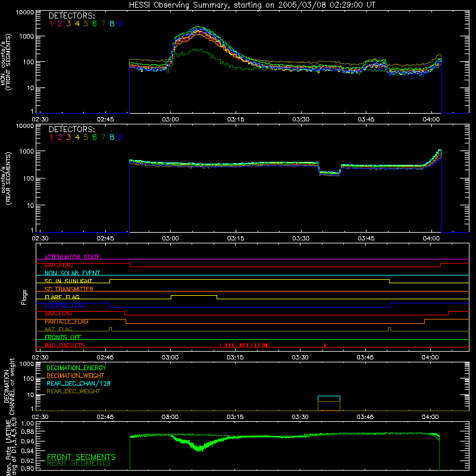
Task: Select red detector 1 in front segments legend
Action: pos(51,24)
